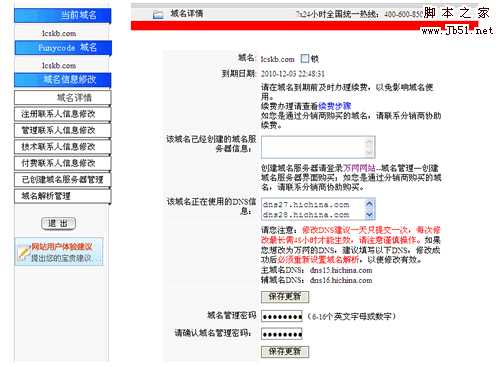This screenshot has height=367, width=500.
Task: Focus the 请确认域名管理密码 confirm field
Action: [x=282, y=334]
